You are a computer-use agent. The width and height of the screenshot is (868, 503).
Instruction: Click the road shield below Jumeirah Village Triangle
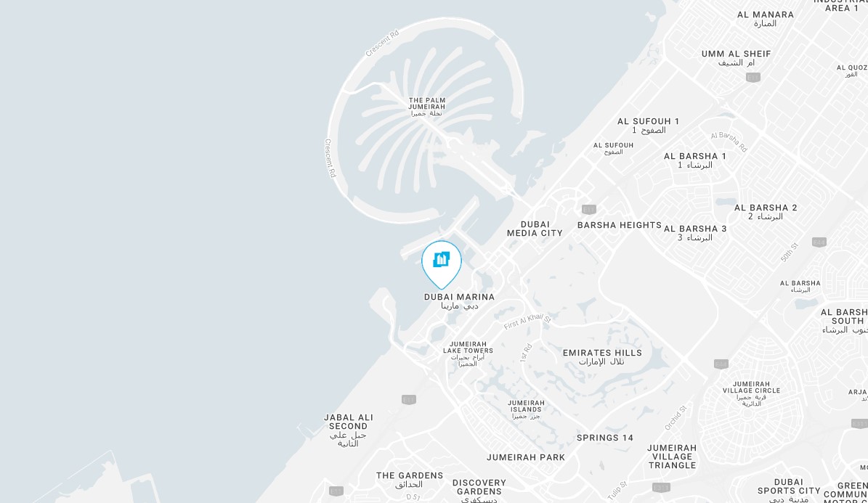point(661,488)
